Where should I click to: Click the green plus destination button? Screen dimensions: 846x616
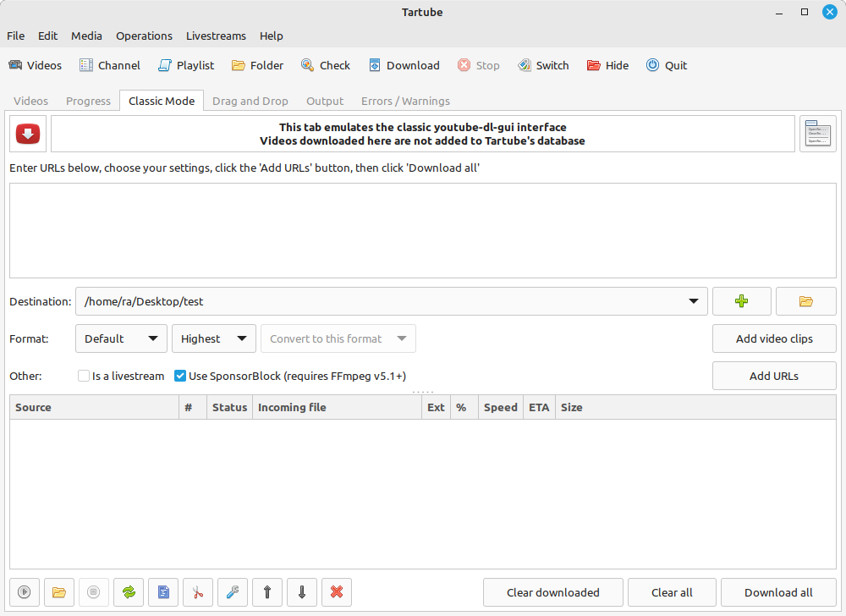[741, 301]
